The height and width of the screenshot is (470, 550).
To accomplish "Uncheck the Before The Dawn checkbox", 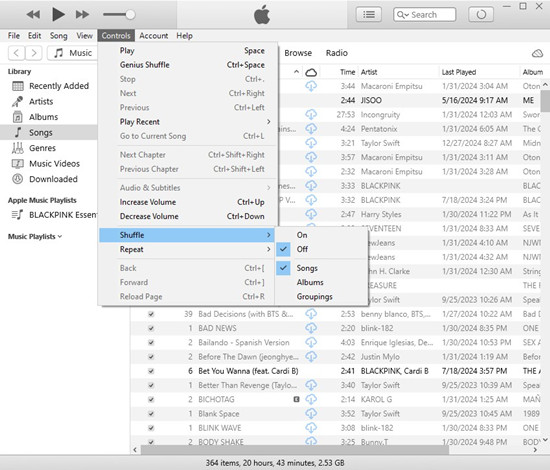I will coord(151,357).
